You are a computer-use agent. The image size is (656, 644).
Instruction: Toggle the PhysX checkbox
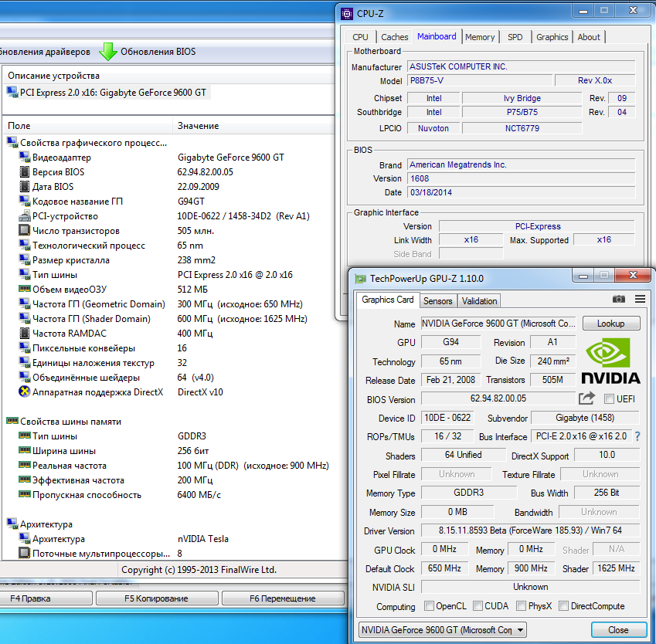521,605
